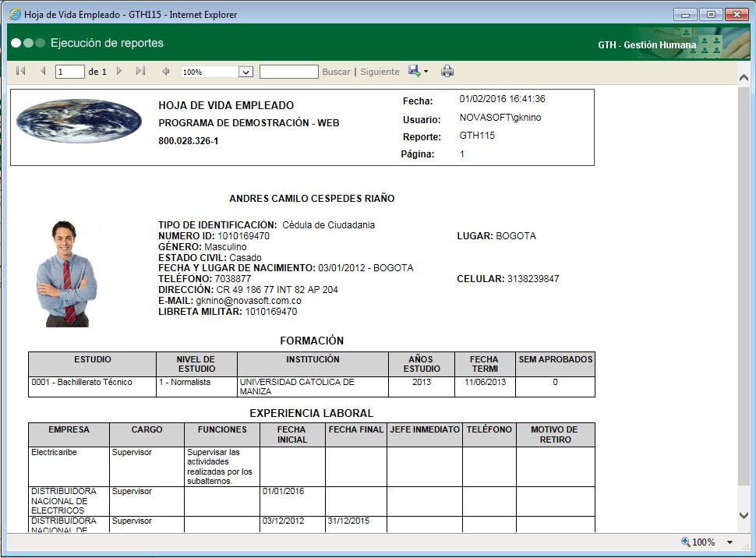
Task: Click start date 01/01/2016 cell
Action: click(293, 501)
